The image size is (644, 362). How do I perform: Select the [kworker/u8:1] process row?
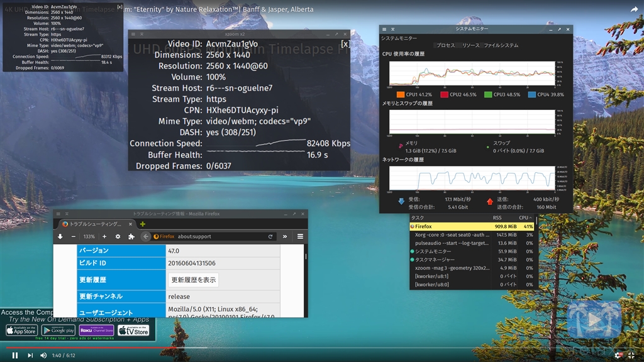472,276
